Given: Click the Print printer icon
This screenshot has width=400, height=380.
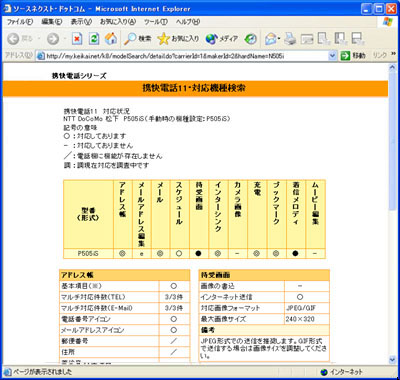Looking at the screenshot, I should tap(290, 39).
